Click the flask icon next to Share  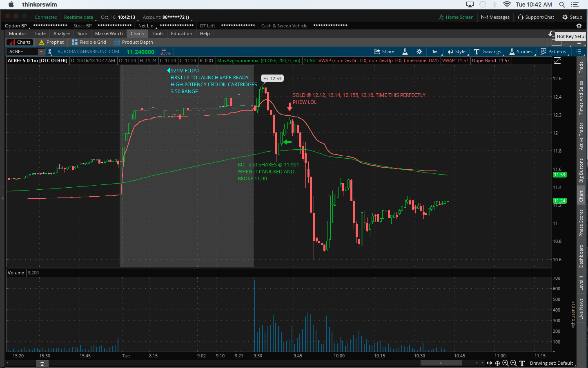405,52
